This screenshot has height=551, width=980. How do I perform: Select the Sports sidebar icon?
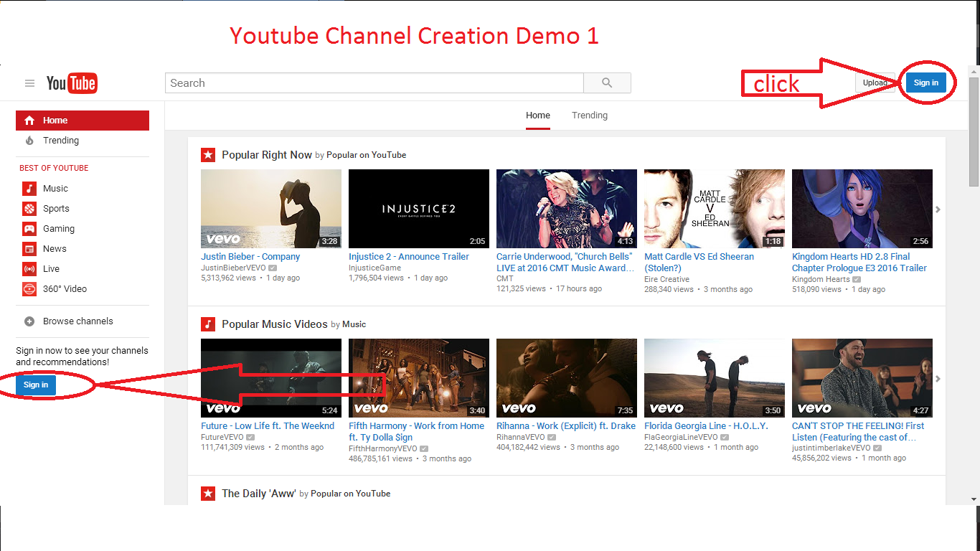point(29,209)
